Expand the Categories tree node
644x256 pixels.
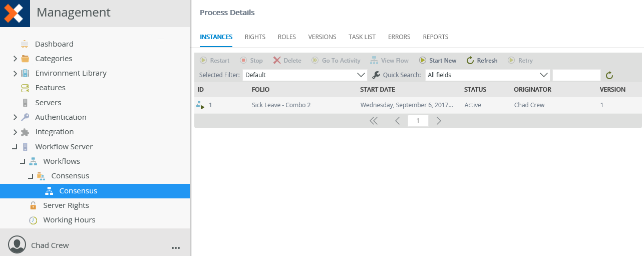point(15,59)
